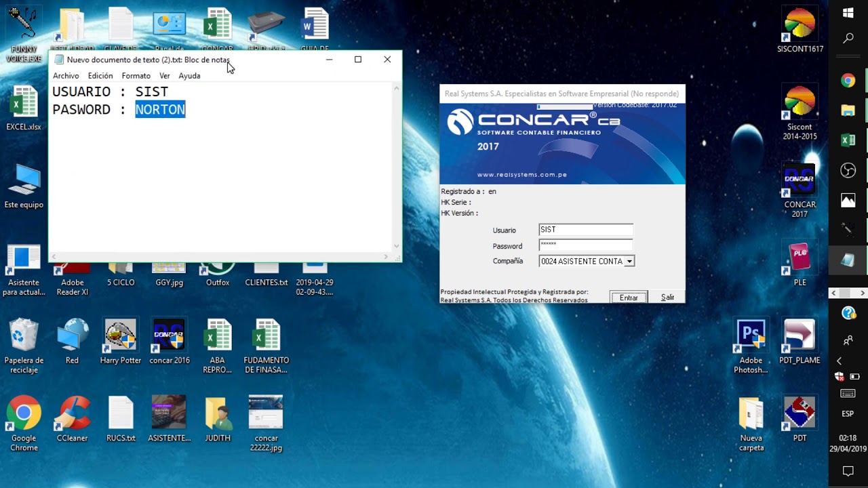Select the CONCAR 2017 desktop shortcut
The height and width of the screenshot is (488, 868).
[800, 190]
